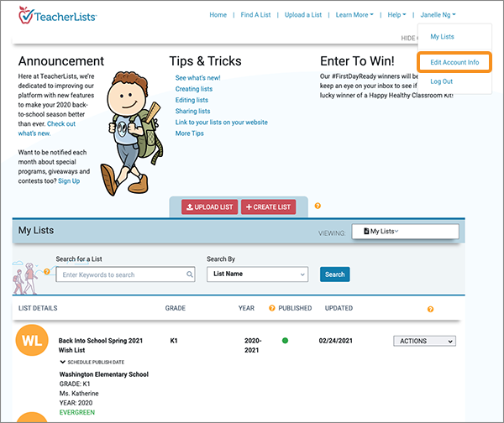Click the help icon before Published column
Screen dimensions: 504x423
click(x=272, y=308)
